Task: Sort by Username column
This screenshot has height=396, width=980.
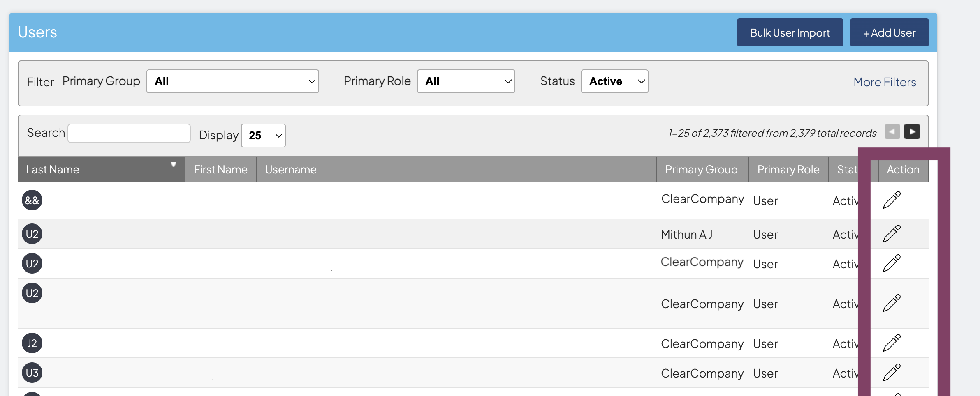Action: [x=456, y=169]
